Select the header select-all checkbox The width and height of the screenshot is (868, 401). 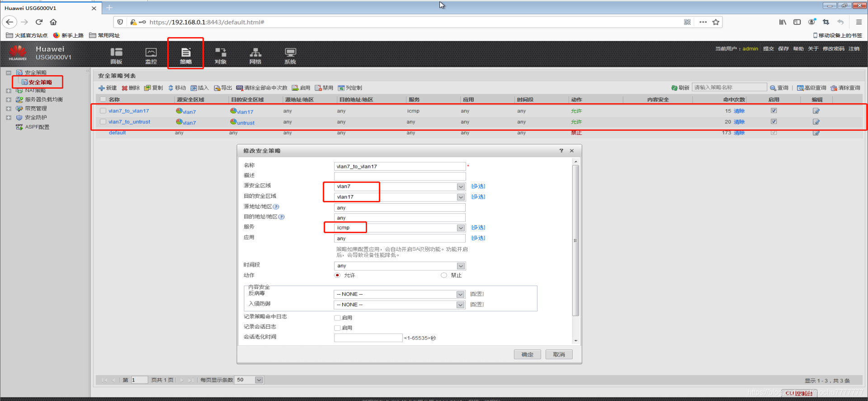tap(103, 100)
